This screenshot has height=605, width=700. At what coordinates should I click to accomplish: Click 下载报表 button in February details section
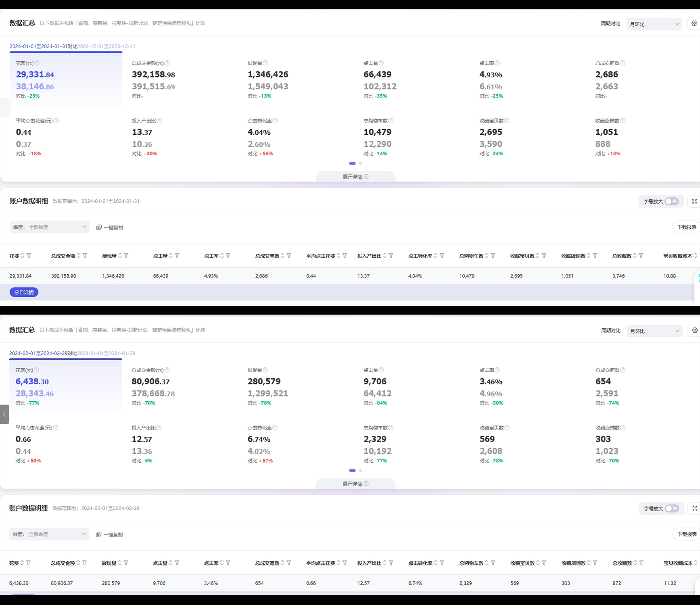pyautogui.click(x=686, y=534)
